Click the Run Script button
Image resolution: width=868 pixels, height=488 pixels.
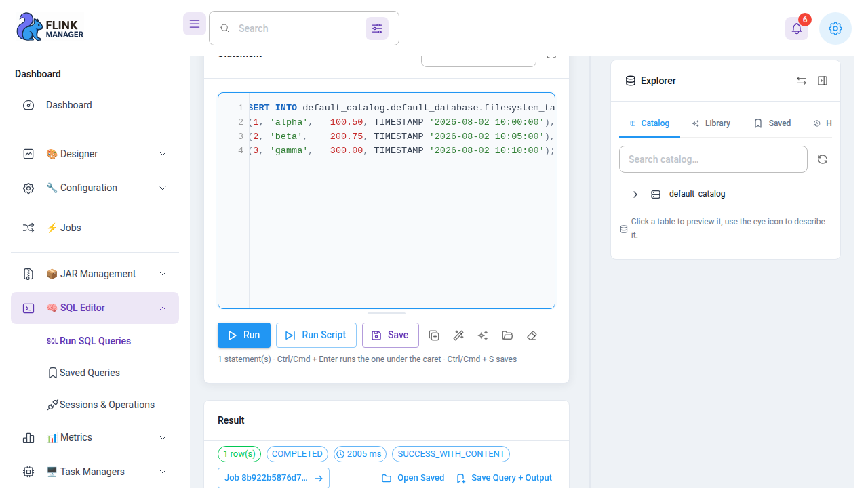316,335
